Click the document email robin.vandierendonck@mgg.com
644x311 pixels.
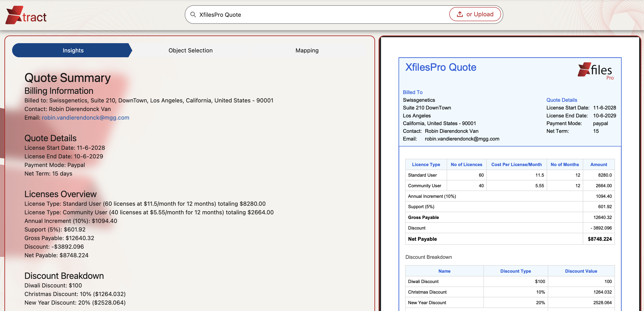462,139
